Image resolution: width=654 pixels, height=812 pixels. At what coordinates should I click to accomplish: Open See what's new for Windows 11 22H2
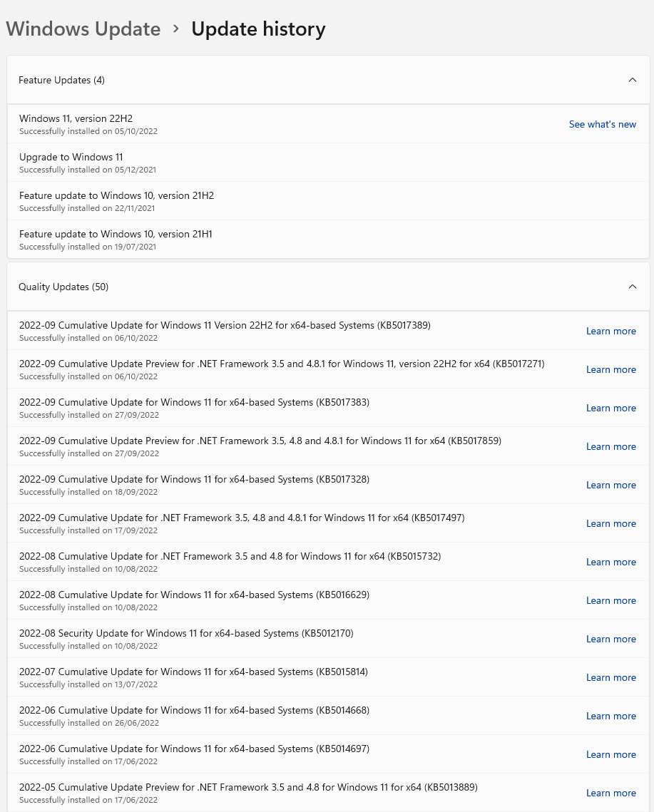pos(602,123)
